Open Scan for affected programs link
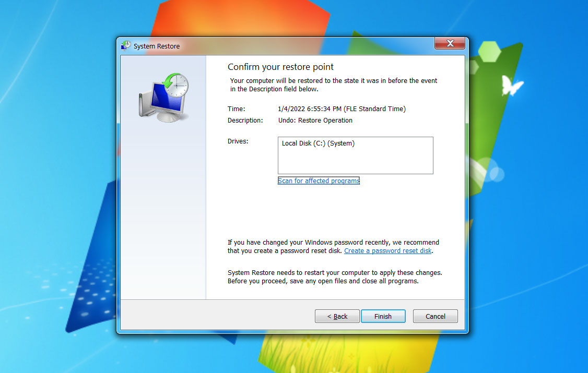The height and width of the screenshot is (373, 588). tap(319, 181)
